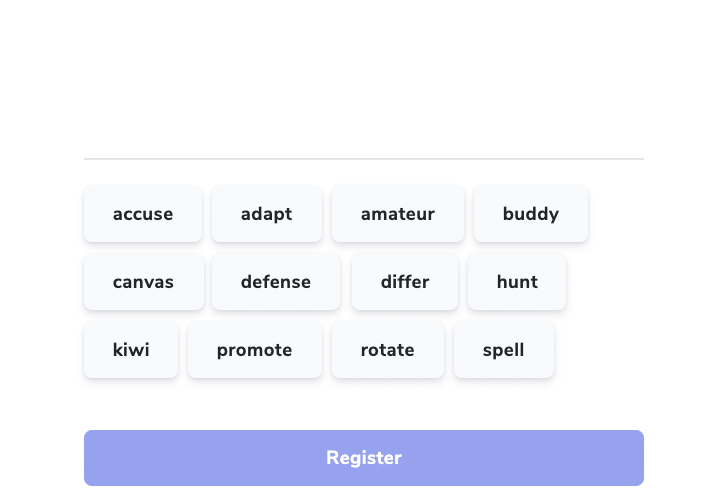Add "kiwi" to the recovery phrase
Viewport: 726px width, 504px height.
coord(131,350)
